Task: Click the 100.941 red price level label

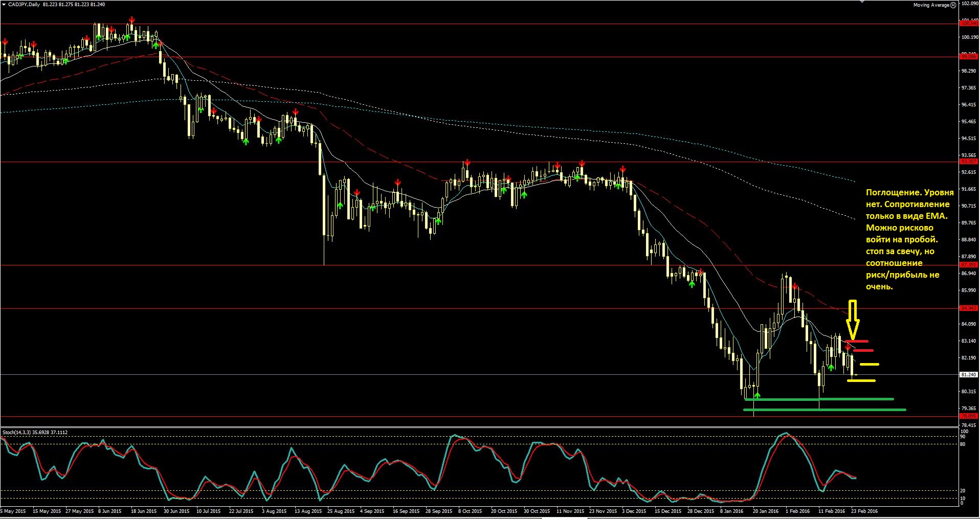Action: click(x=969, y=24)
